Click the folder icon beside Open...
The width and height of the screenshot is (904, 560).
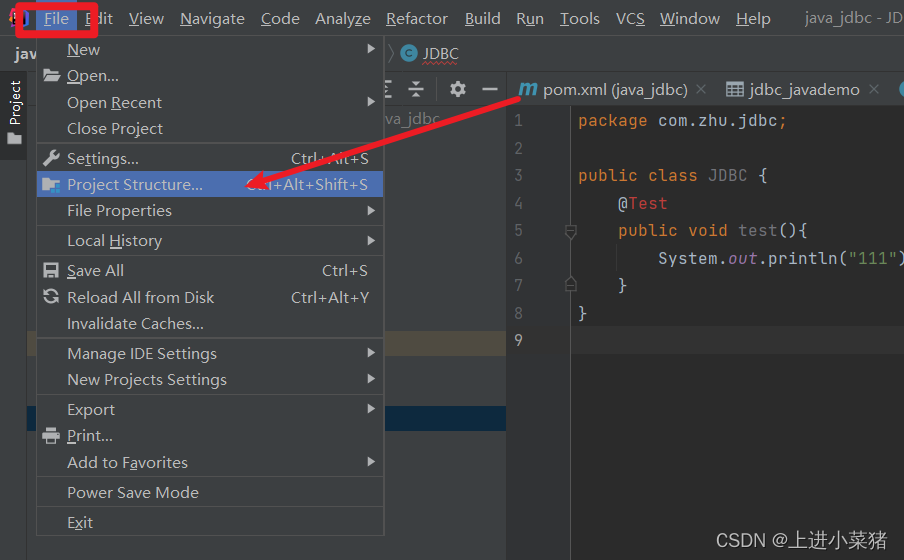tap(51, 76)
